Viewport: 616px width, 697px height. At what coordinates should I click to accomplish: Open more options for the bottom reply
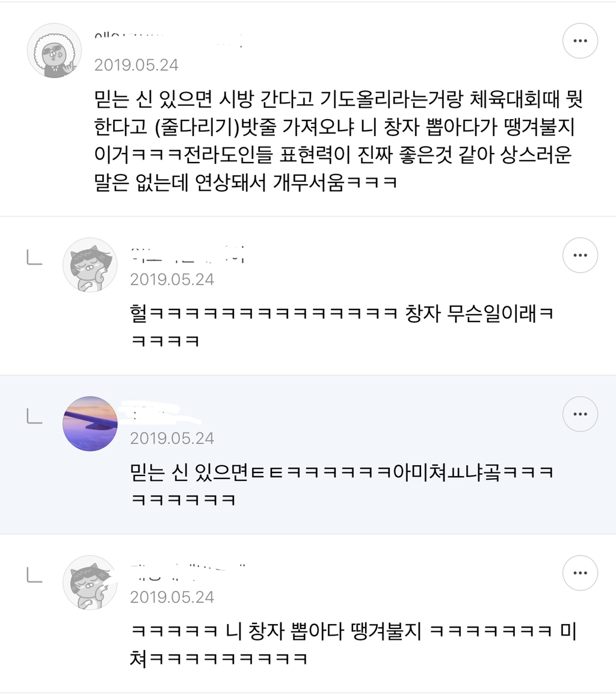pos(580,573)
